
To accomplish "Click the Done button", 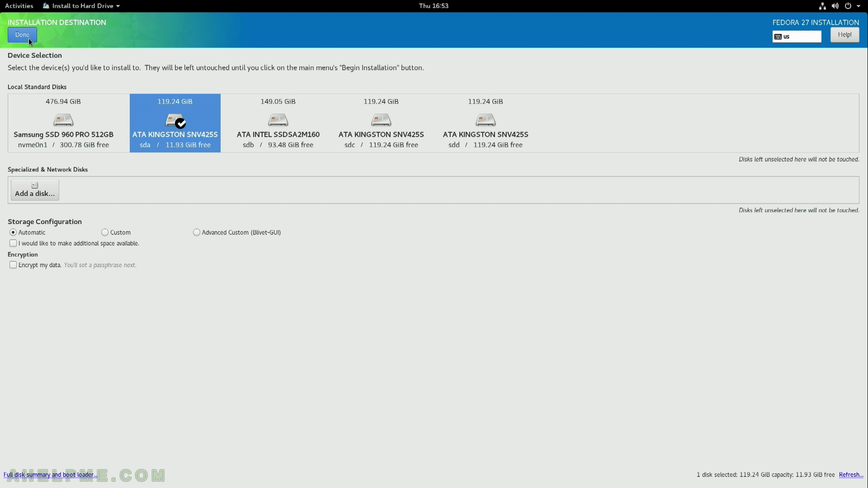I will [22, 35].
